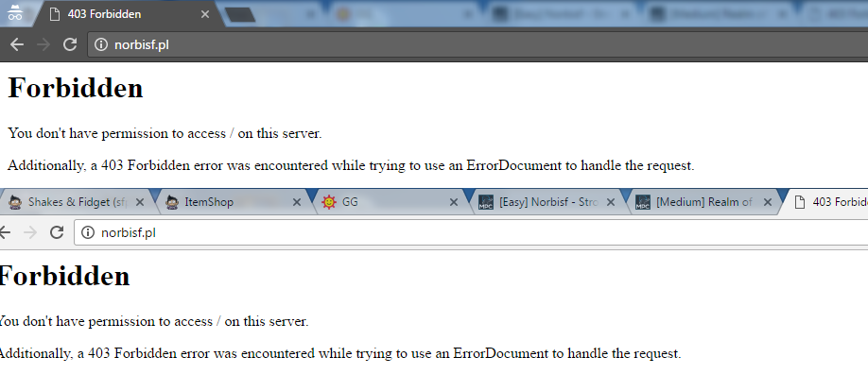Image resolution: width=868 pixels, height=374 pixels.
Task: Click site info icon in incognito address bar
Action: [101, 44]
